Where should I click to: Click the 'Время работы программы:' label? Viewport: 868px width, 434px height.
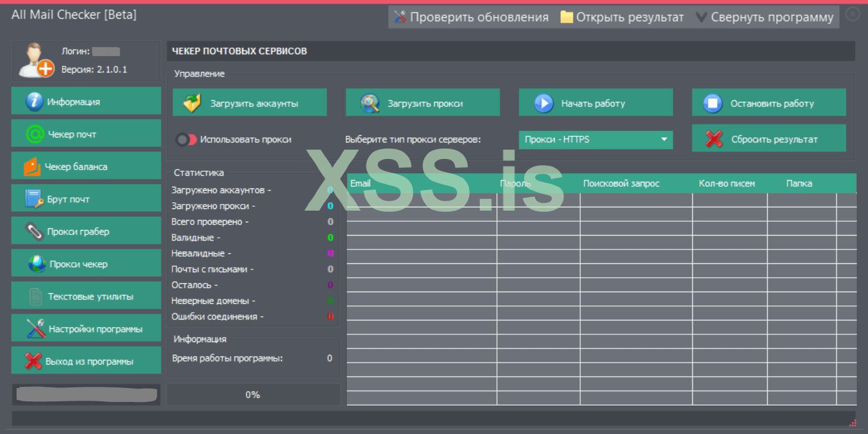point(227,358)
